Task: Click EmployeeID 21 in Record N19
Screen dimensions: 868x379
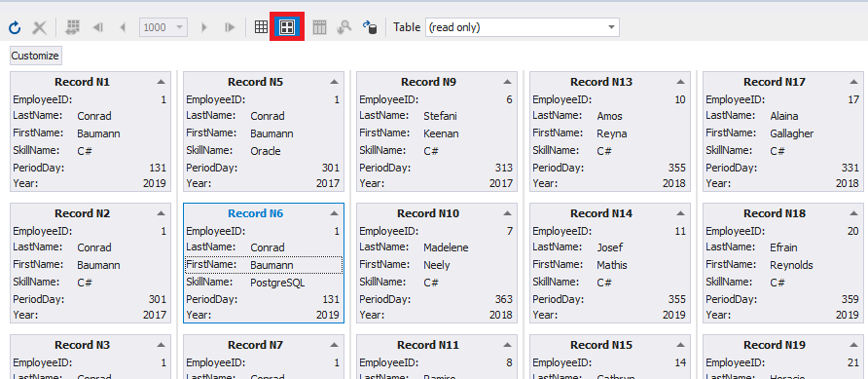Action: 853,362
